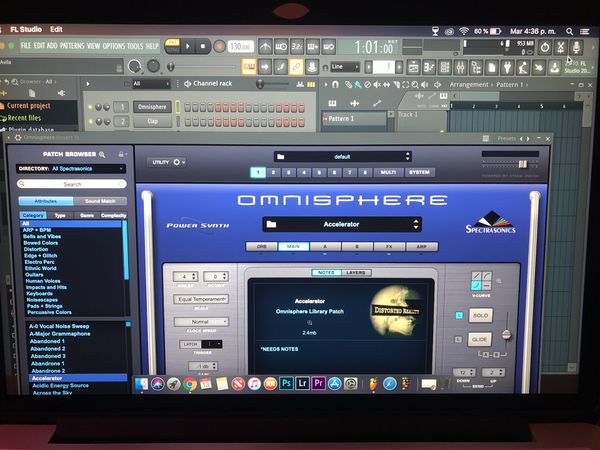Open the PATTERNS menu
The width and height of the screenshot is (600, 450).
pos(72,46)
